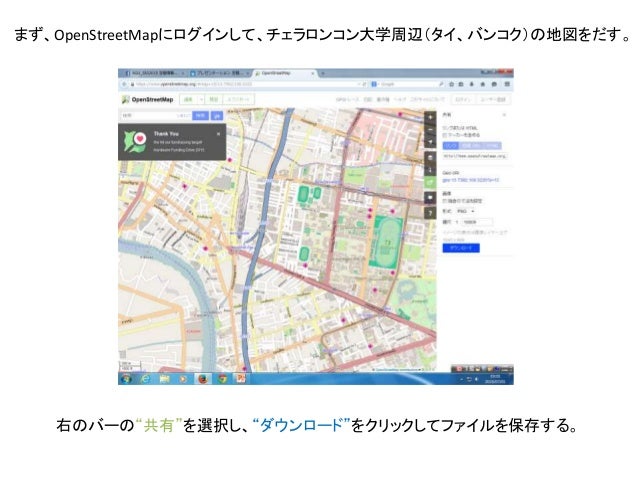
Task: Zoom out with the map minus button
Action: (x=430, y=129)
